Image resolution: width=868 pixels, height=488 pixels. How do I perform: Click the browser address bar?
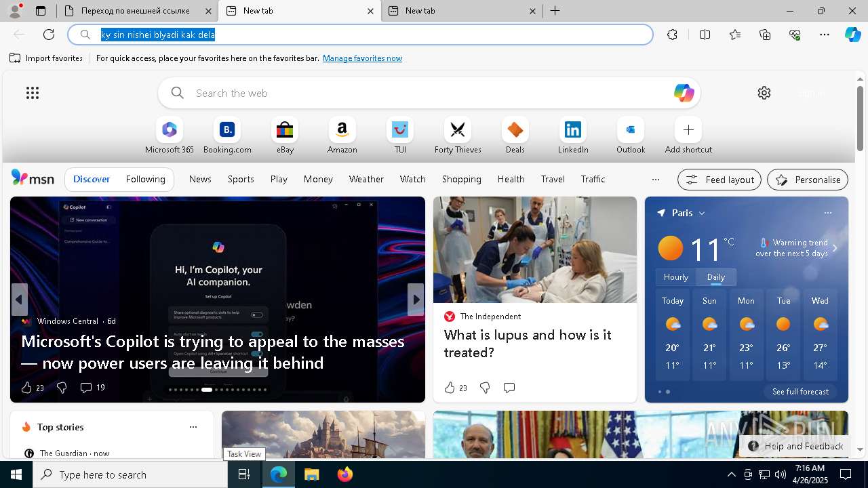[x=360, y=35]
